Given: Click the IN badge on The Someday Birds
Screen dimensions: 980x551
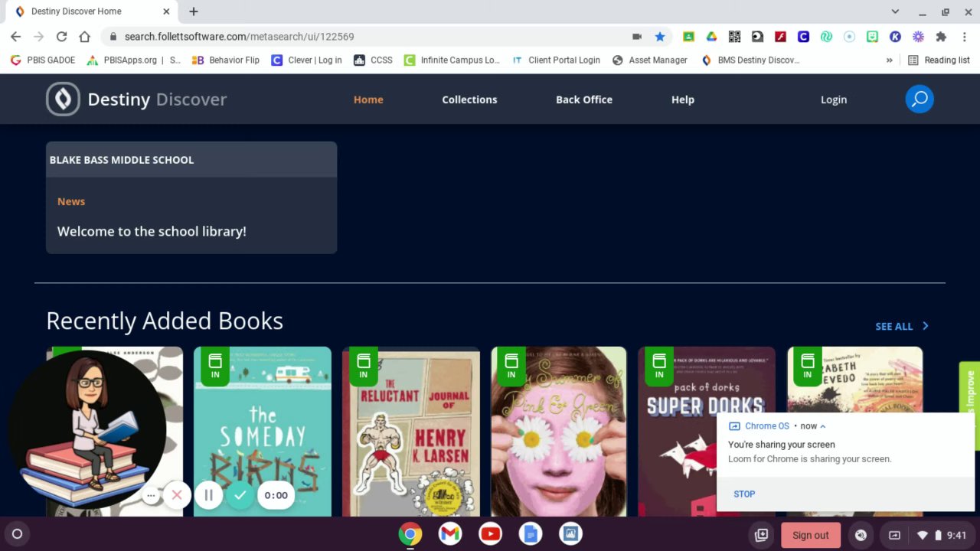Looking at the screenshot, I should [215, 366].
